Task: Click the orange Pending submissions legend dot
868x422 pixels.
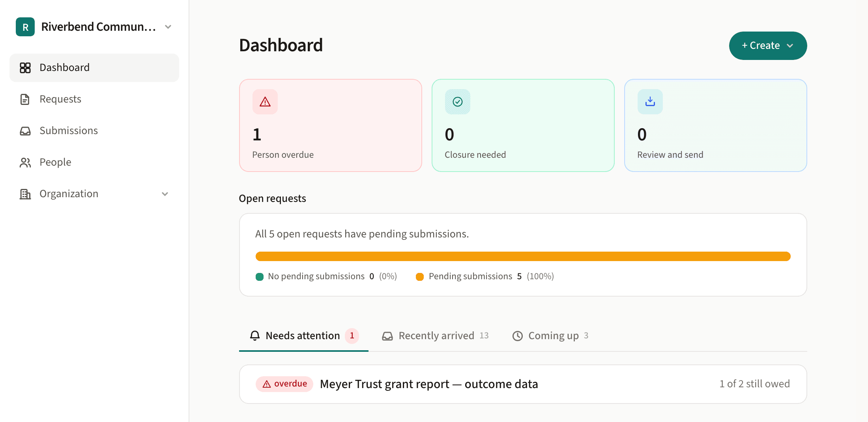Action: click(x=420, y=277)
